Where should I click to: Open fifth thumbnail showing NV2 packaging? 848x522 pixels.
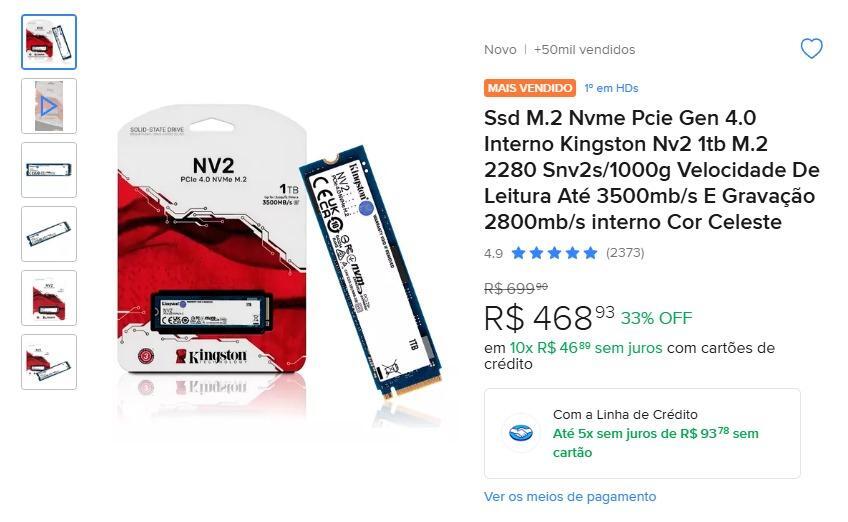coord(49,298)
